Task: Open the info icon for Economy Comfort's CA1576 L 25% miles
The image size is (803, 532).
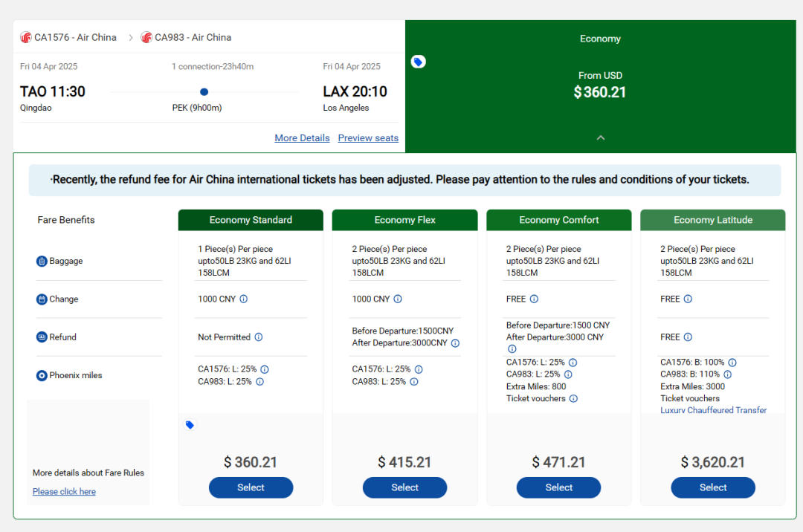Action: coord(573,362)
